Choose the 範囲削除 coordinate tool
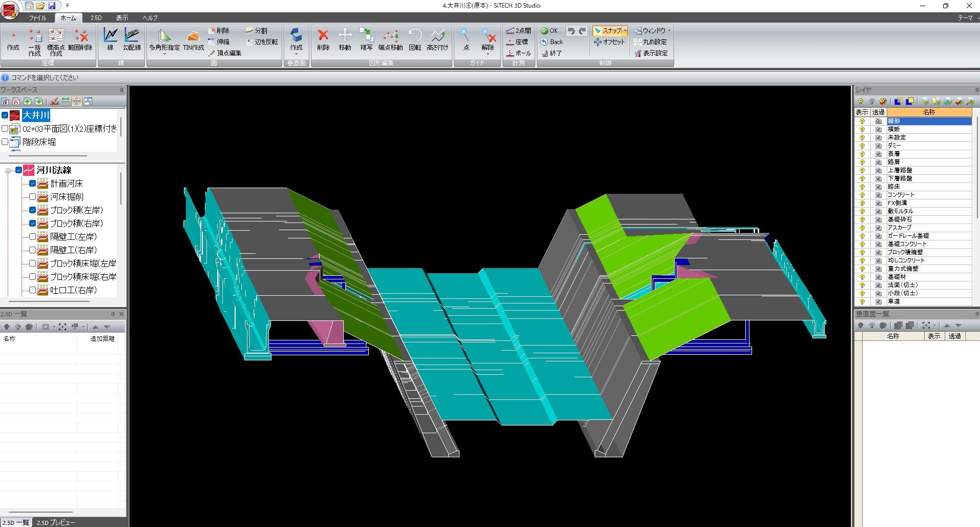 [80, 39]
